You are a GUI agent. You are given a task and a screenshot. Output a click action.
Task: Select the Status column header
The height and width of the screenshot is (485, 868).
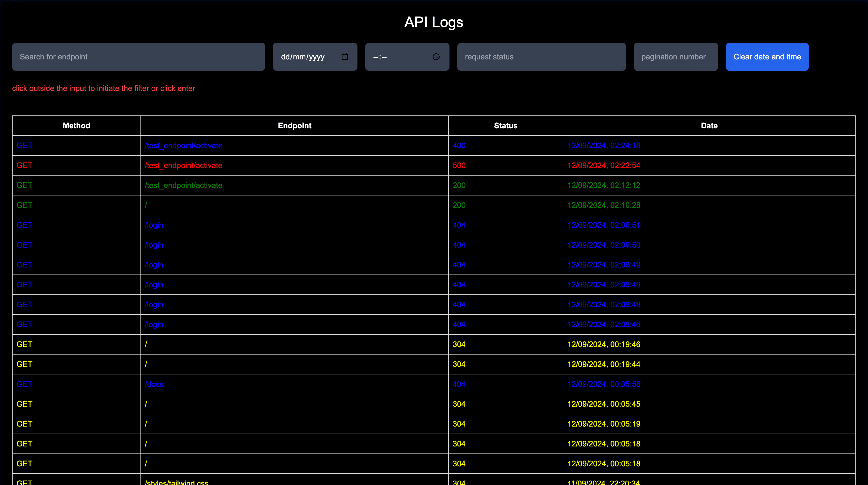coord(505,126)
